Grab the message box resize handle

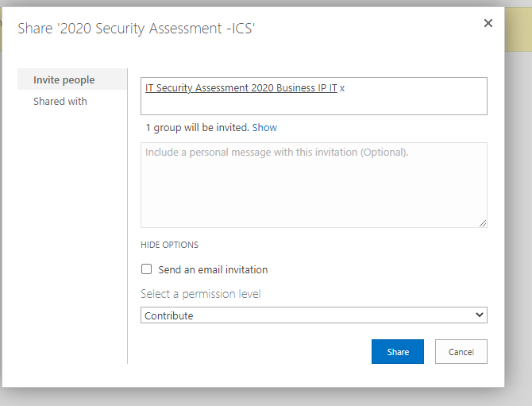483,223
